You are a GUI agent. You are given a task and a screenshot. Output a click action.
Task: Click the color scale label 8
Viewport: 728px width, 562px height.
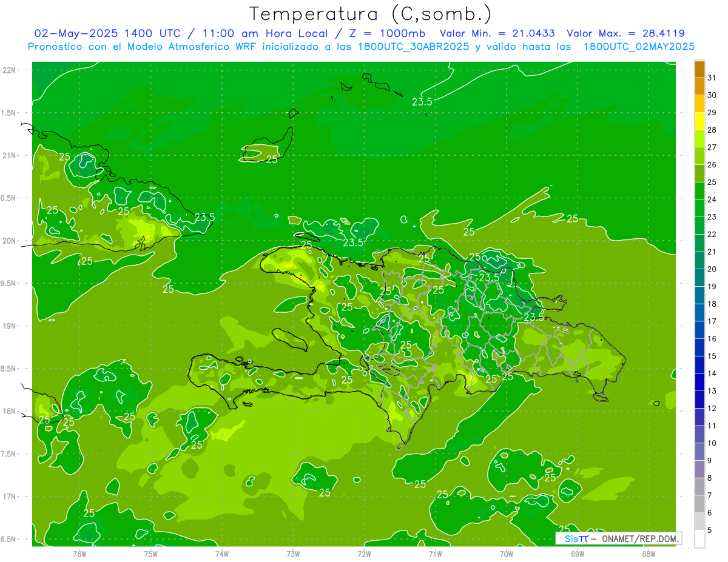pos(710,478)
